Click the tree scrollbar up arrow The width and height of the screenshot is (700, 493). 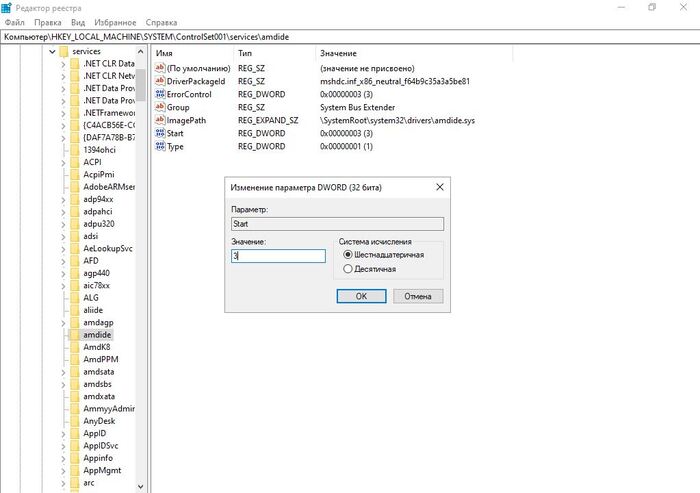click(x=141, y=51)
